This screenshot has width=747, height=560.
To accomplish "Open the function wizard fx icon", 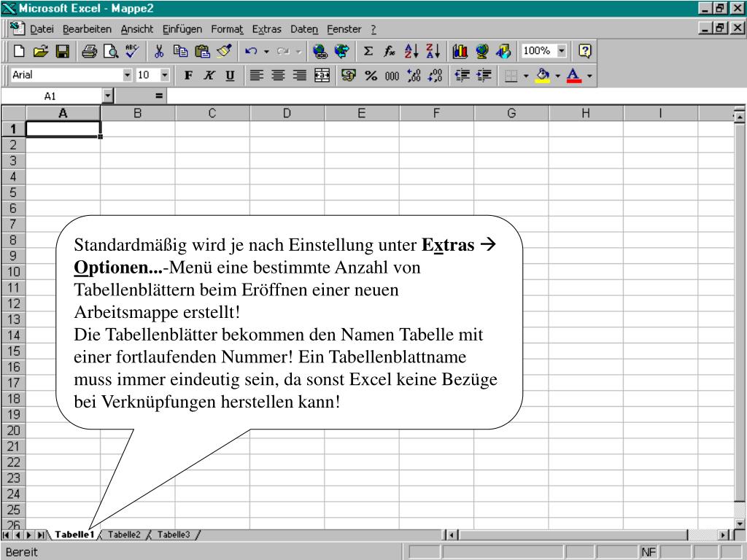I will [390, 51].
